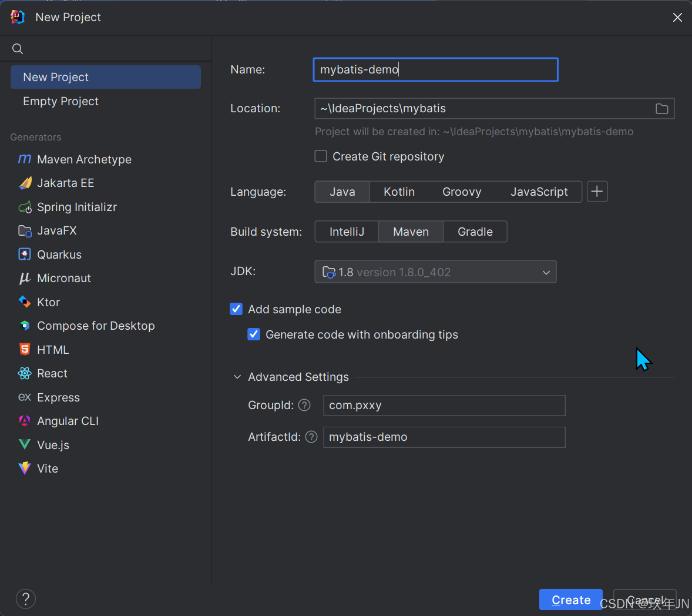
Task: Choose JavaScript as the language
Action: (x=539, y=192)
